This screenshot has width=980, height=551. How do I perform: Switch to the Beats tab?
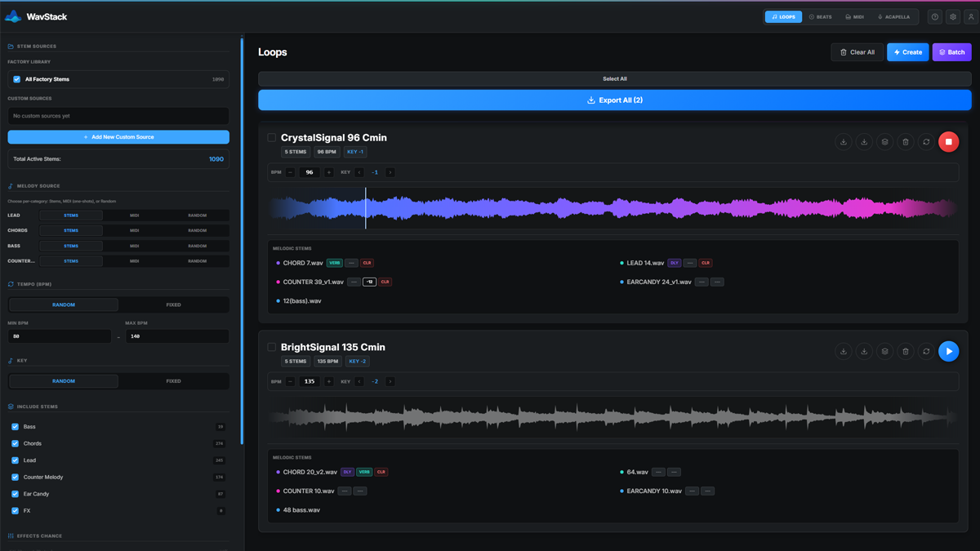821,17
